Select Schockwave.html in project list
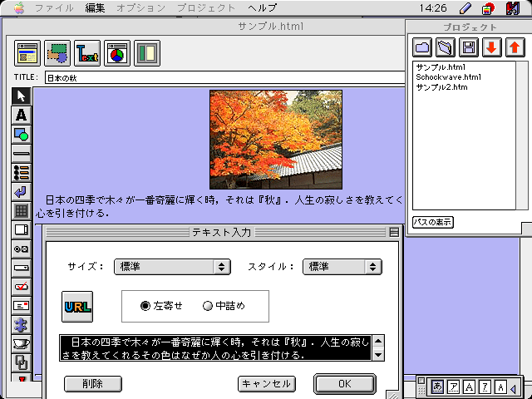Screen dimensions: 532x399 pyautogui.click(x=449, y=77)
